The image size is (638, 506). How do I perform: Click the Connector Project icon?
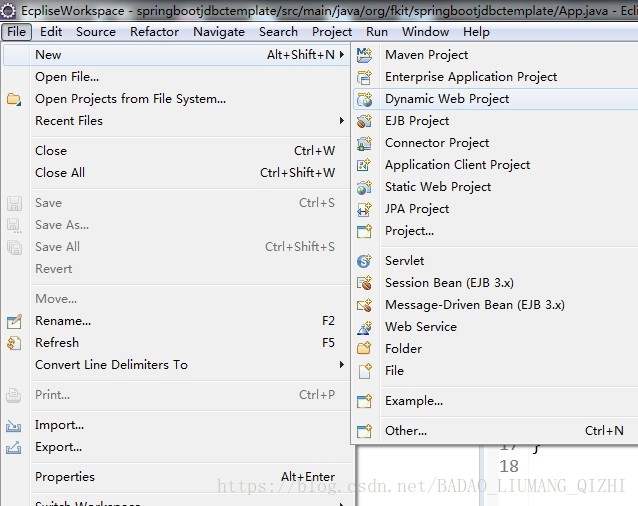point(364,143)
